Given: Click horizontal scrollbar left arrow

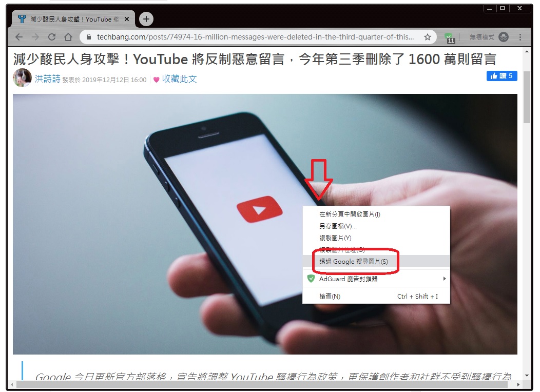Looking at the screenshot, I should (x=12, y=384).
